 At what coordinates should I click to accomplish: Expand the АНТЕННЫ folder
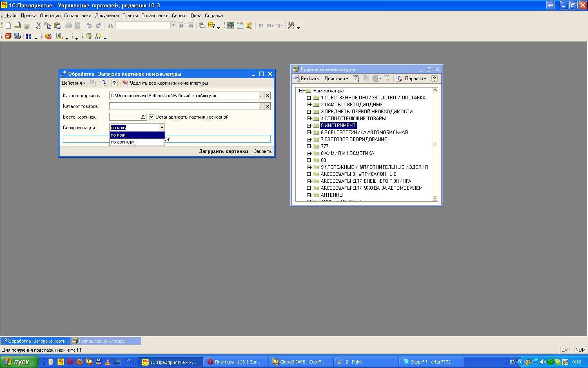[309, 195]
